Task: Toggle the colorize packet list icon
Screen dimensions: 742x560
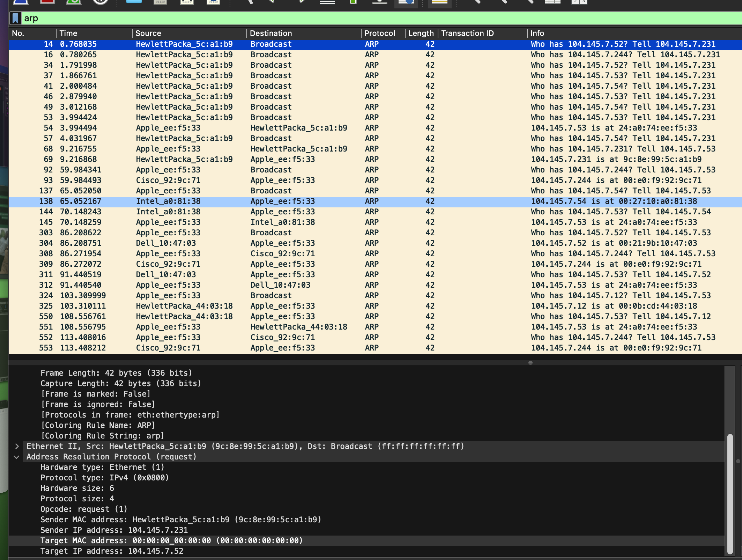Action: click(439, 2)
